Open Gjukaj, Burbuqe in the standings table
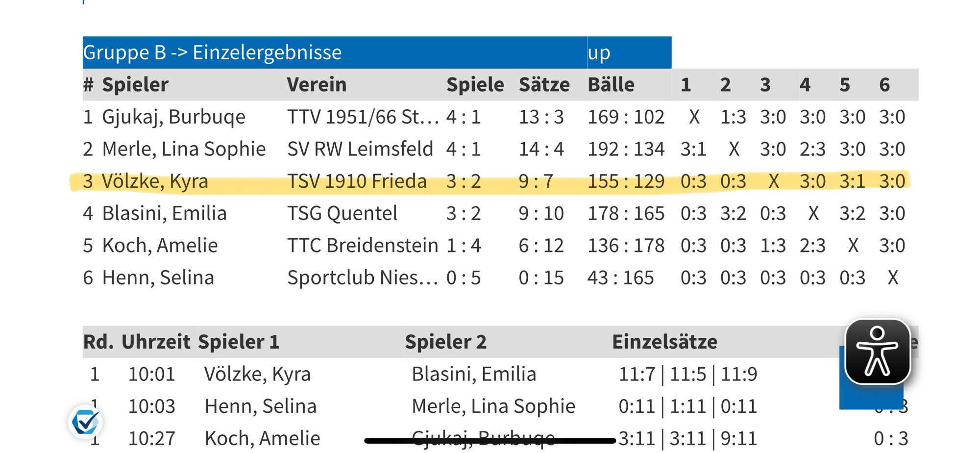The image size is (980, 453). pos(173,117)
